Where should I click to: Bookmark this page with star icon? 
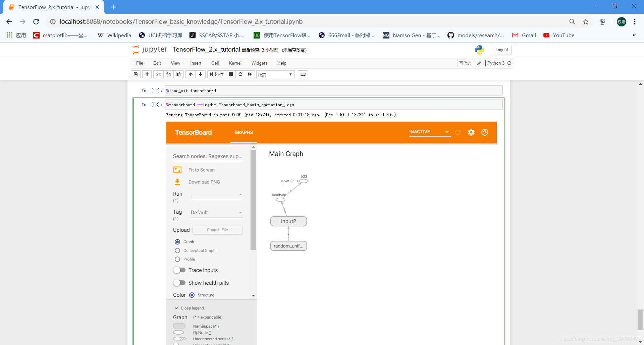586,22
